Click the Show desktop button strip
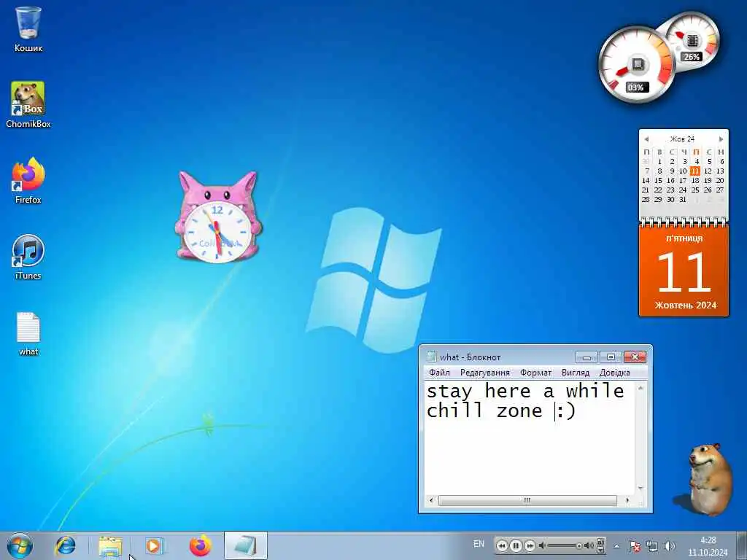Screen dimensions: 747x560 [x=742, y=545]
